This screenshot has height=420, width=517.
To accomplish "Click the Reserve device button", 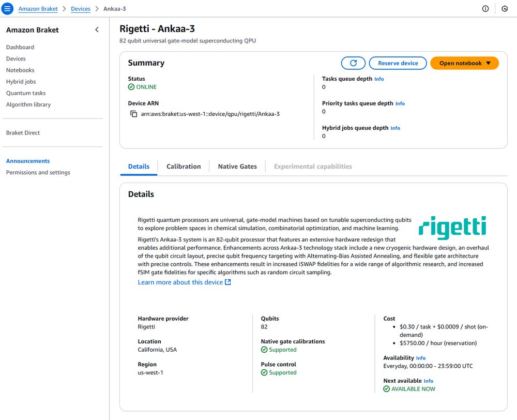I will pos(398,63).
